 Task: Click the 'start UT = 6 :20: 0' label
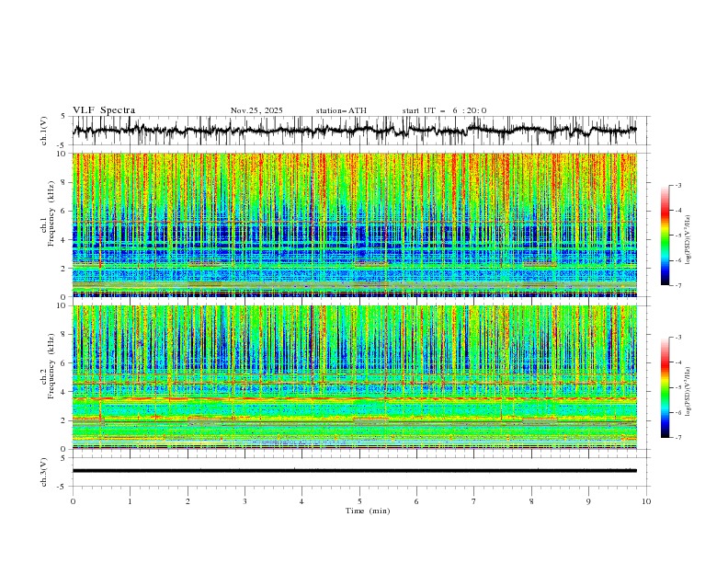tap(444, 110)
